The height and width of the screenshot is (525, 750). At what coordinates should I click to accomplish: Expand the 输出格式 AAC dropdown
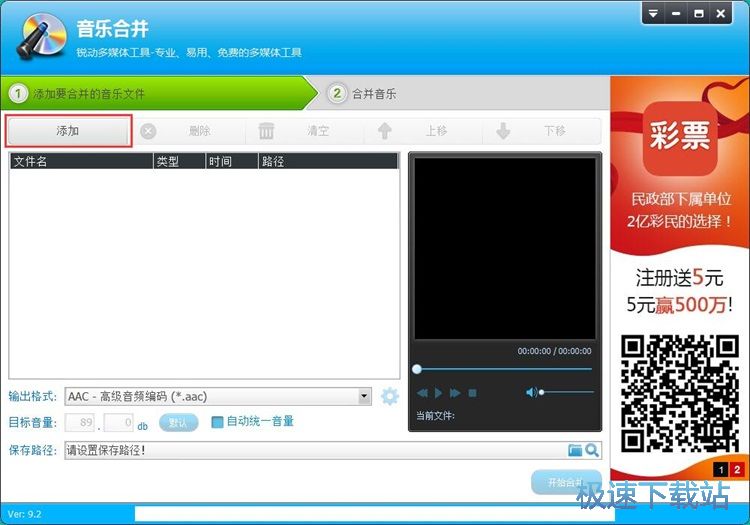coord(364,396)
